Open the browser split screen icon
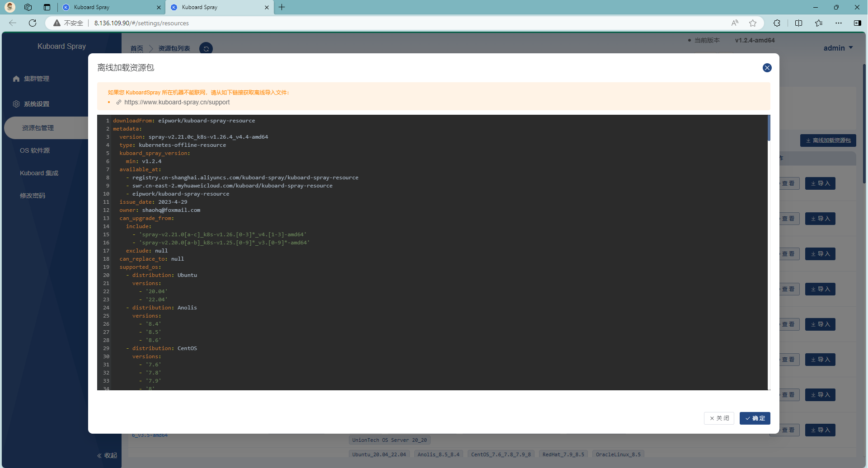Viewport: 868px width, 468px height. point(798,23)
